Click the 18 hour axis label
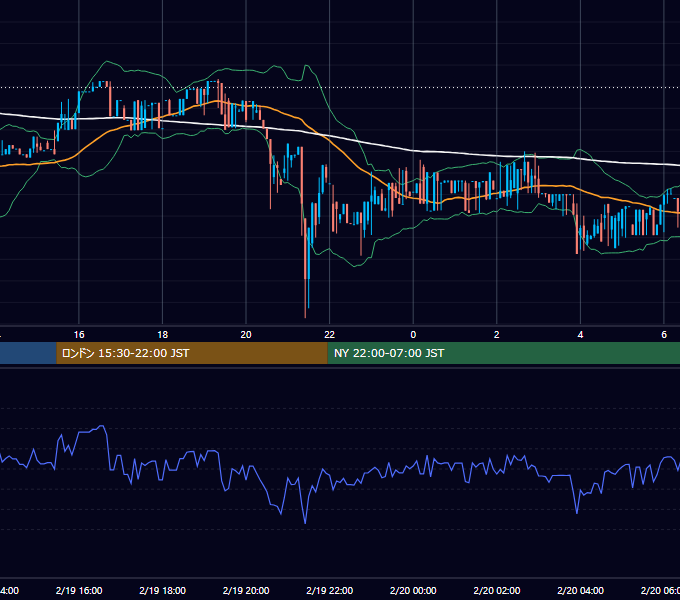The image size is (680, 600). click(163, 335)
